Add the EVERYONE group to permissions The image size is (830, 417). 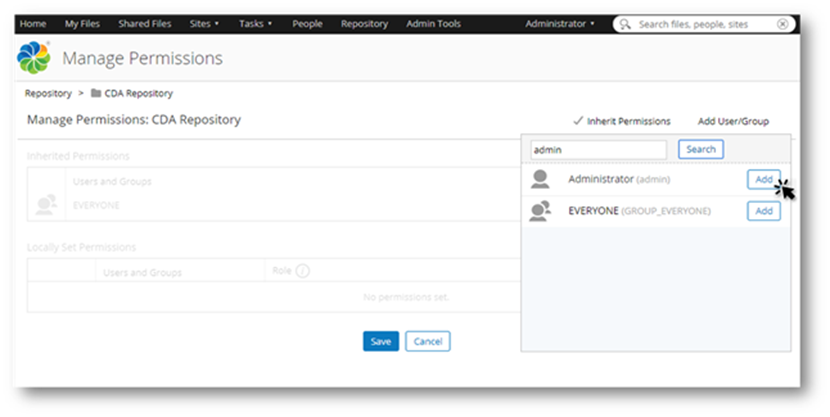pyautogui.click(x=763, y=211)
